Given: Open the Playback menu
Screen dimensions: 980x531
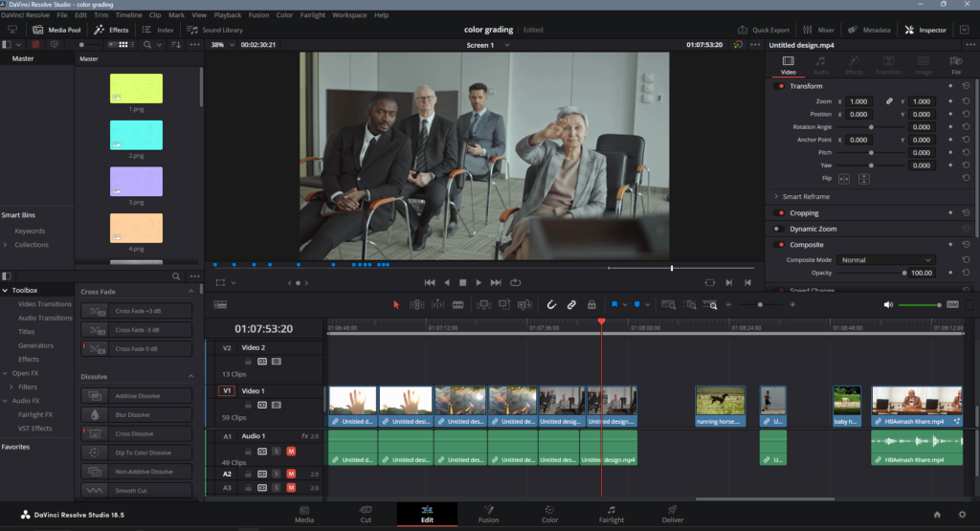Looking at the screenshot, I should pos(228,15).
